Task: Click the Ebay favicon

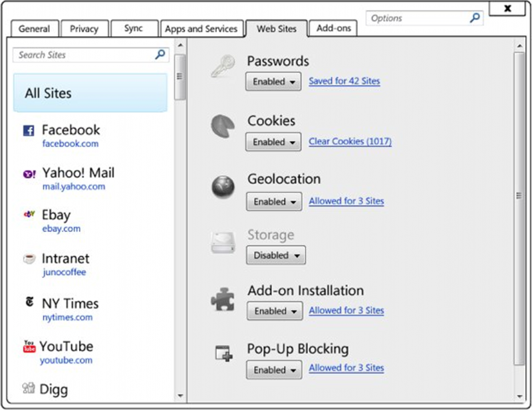Action: pyautogui.click(x=29, y=214)
